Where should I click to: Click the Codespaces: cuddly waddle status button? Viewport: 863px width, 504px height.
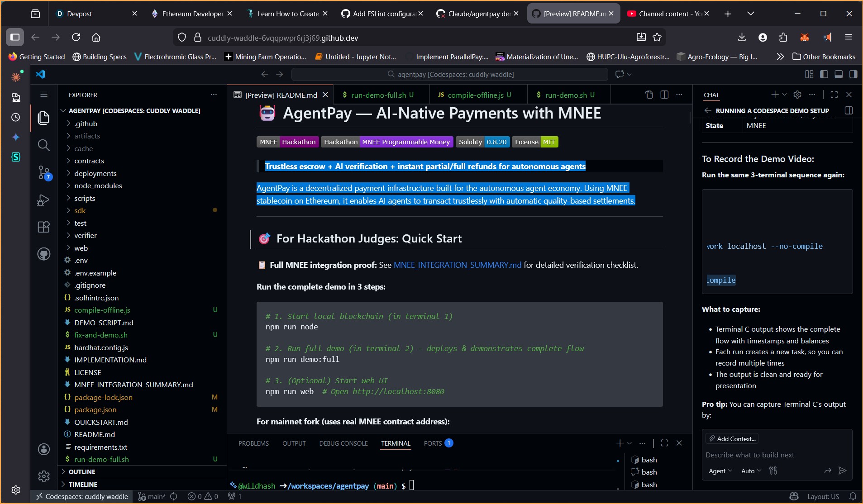click(x=82, y=497)
